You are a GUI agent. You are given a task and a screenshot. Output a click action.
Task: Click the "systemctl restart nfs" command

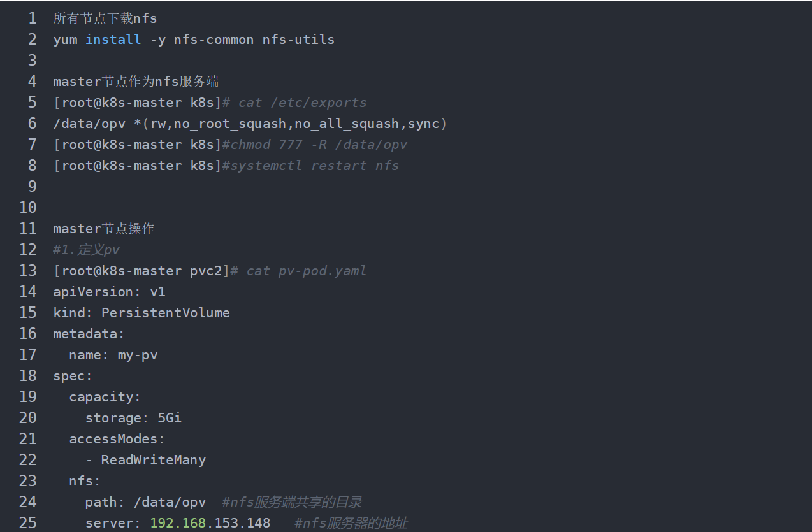point(314,166)
